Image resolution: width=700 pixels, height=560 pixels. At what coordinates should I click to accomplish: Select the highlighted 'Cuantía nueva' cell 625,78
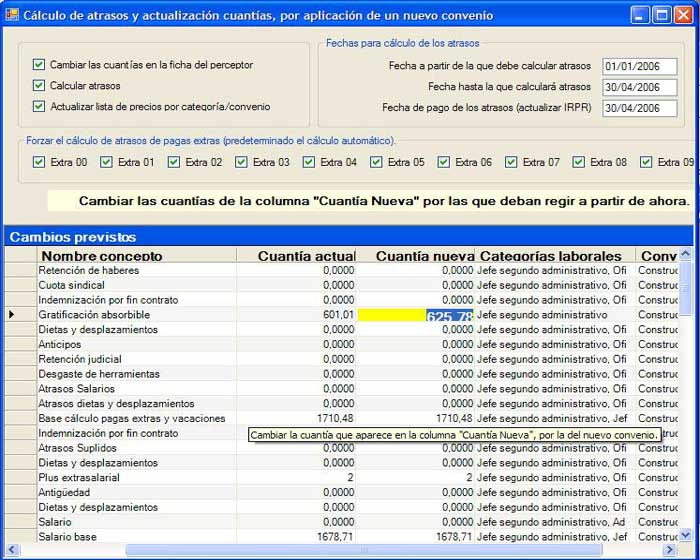[x=416, y=315]
